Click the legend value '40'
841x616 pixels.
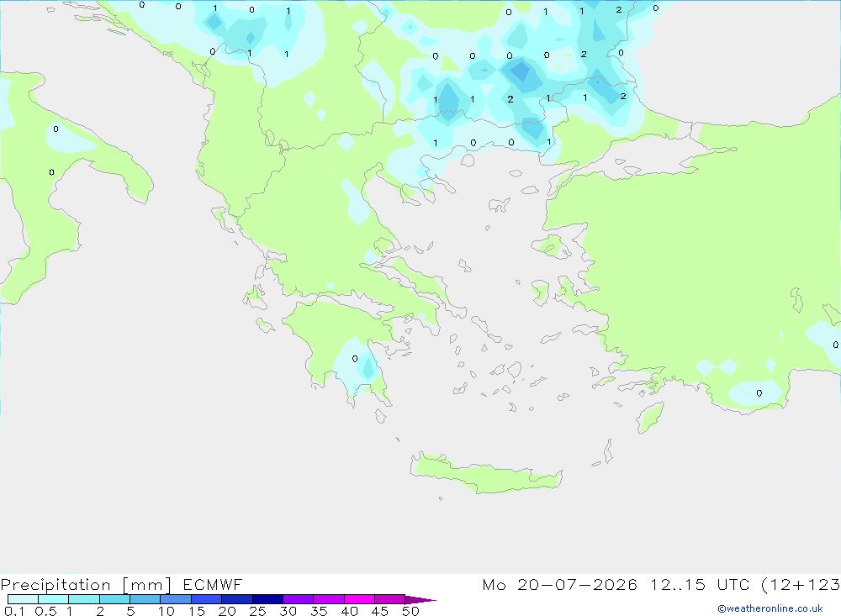(x=350, y=611)
